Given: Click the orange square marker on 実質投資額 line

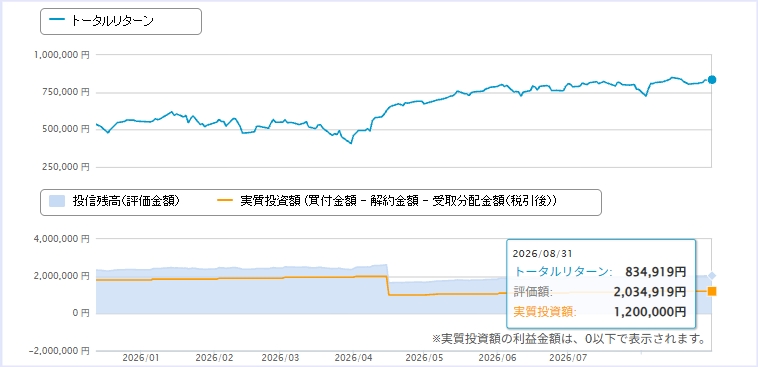Looking at the screenshot, I should pyautogui.click(x=712, y=291).
